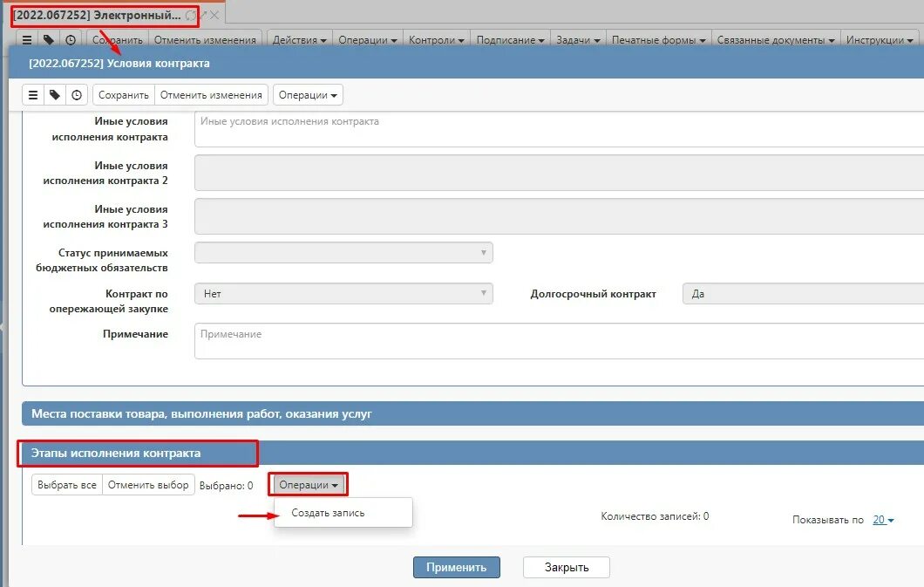Open the Печатные формы menu
The width and height of the screenshot is (924, 587).
659,40
